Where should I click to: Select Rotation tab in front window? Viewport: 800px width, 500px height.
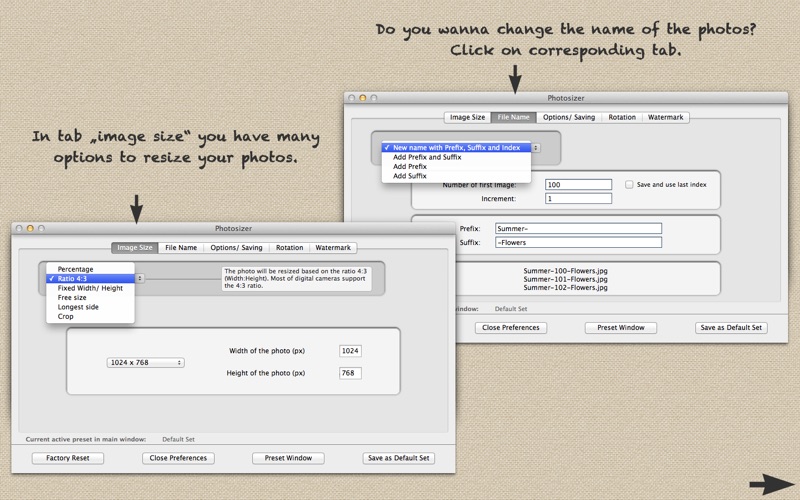coord(289,247)
